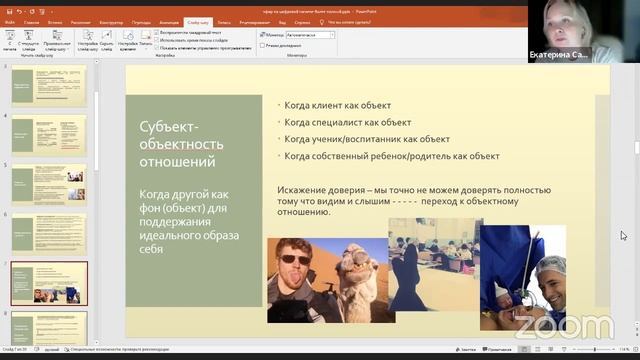The image size is (640, 360).
Task: Save the presentation from the quick access toolbar
Action: pyautogui.click(x=9, y=11)
